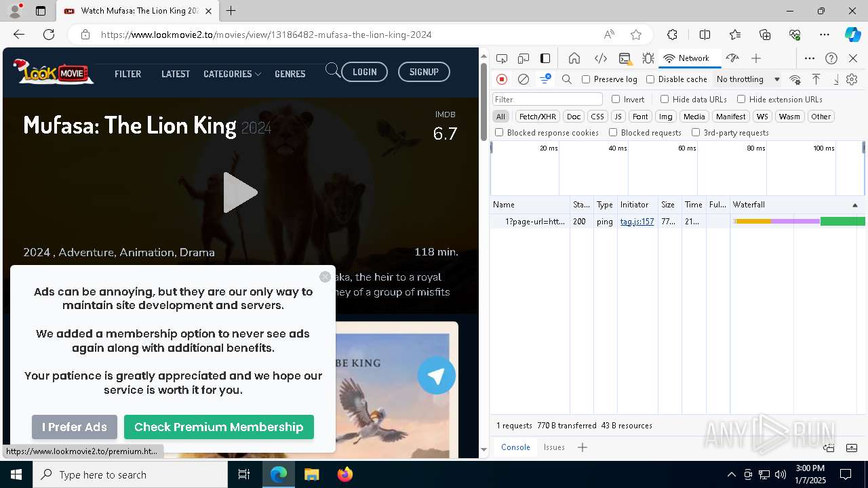Close the ads notice popup

325,277
